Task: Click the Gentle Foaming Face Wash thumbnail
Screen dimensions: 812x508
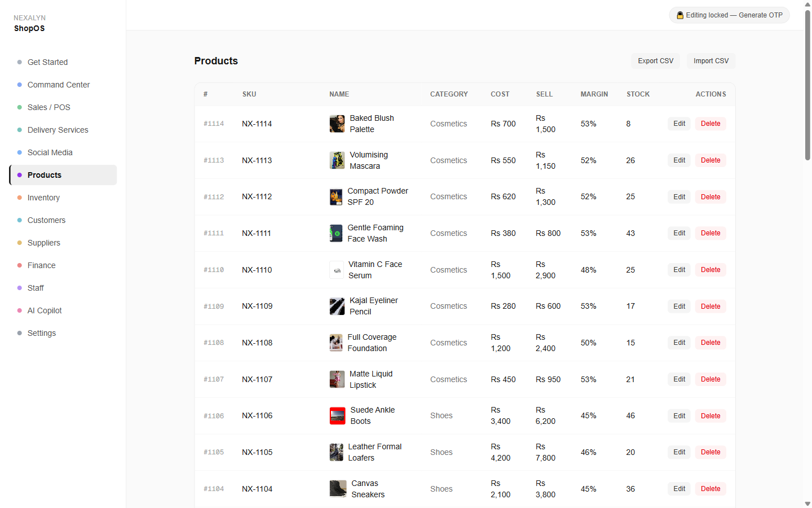Action: tap(336, 233)
